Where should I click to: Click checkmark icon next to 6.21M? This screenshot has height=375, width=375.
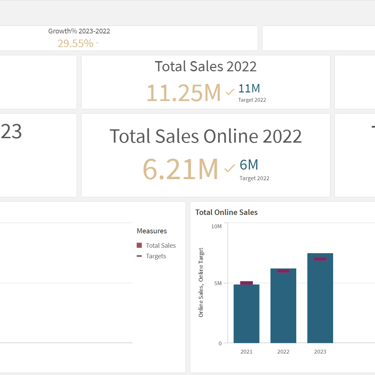coord(230,168)
